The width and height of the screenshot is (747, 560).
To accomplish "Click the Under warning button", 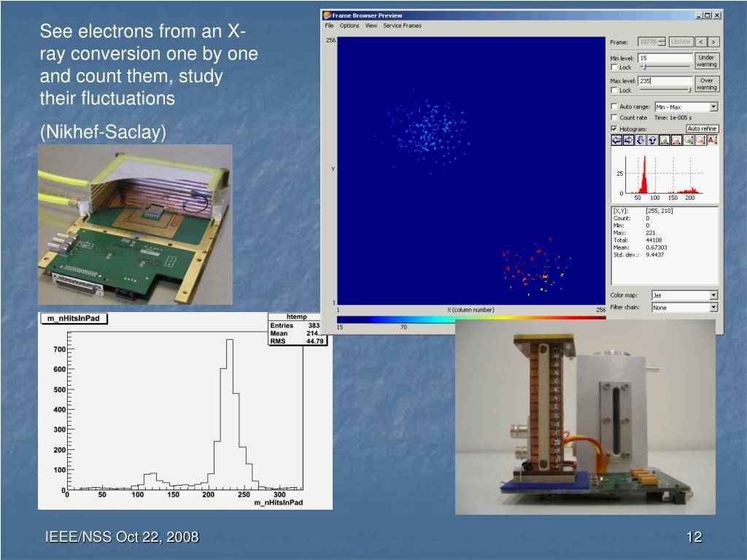I will pyautogui.click(x=706, y=61).
